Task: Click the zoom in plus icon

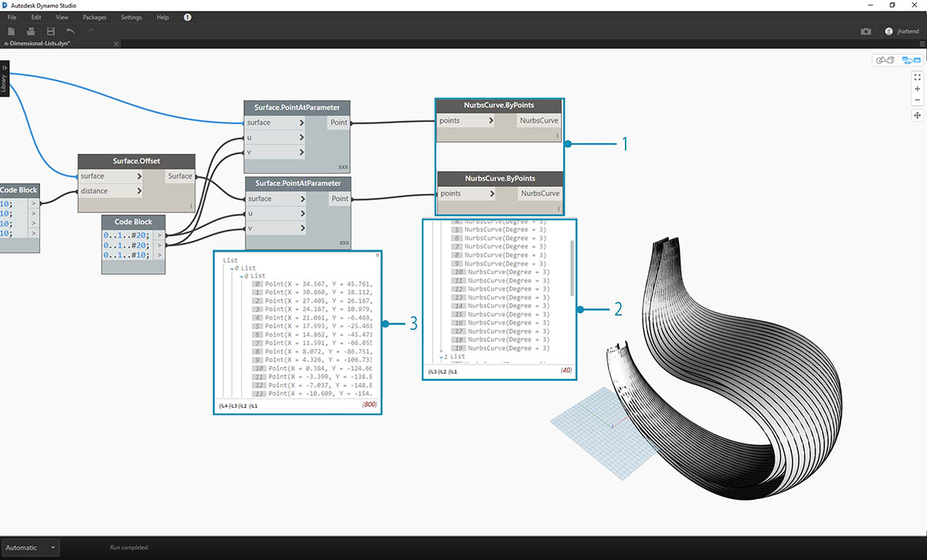Action: click(917, 89)
